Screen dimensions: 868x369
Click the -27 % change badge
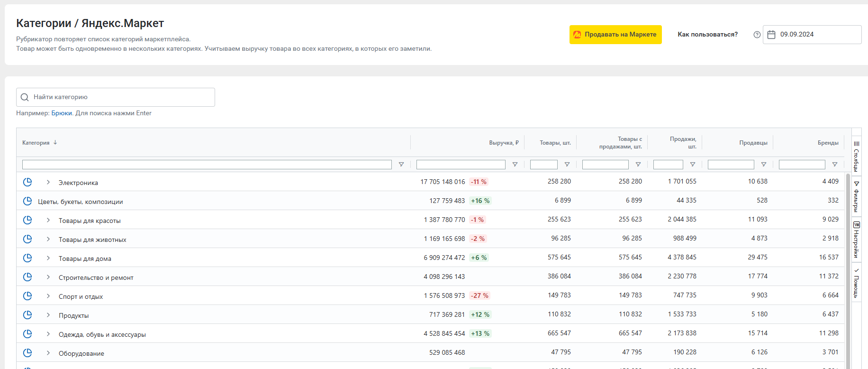point(479,295)
